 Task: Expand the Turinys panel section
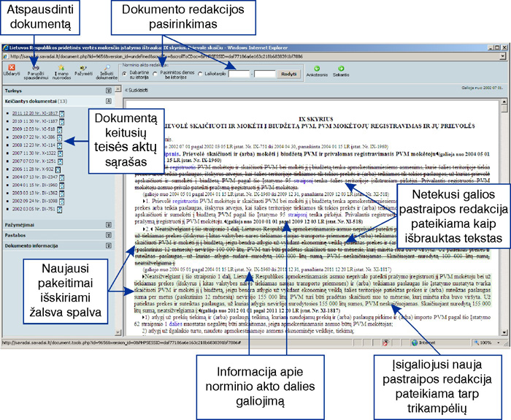click(109, 91)
